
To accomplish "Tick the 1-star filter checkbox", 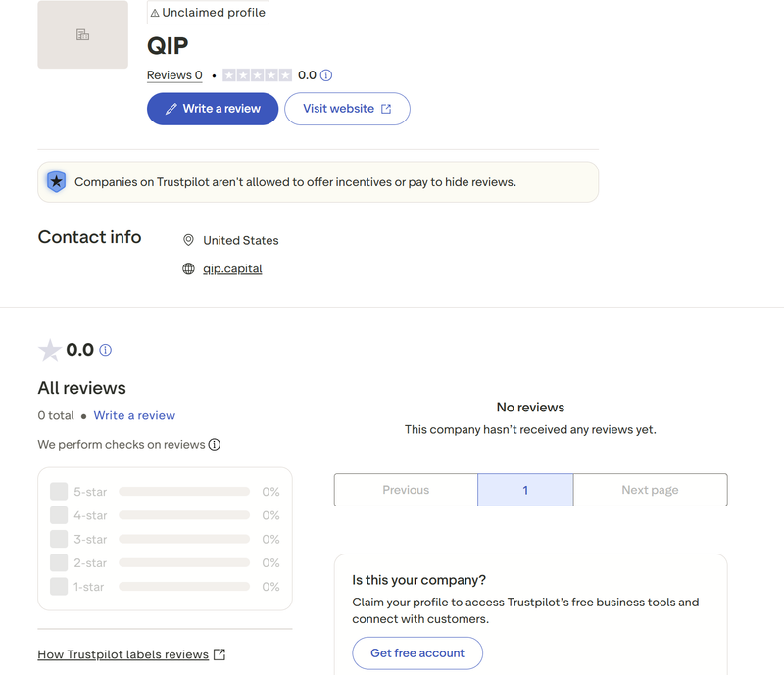I will [x=59, y=587].
